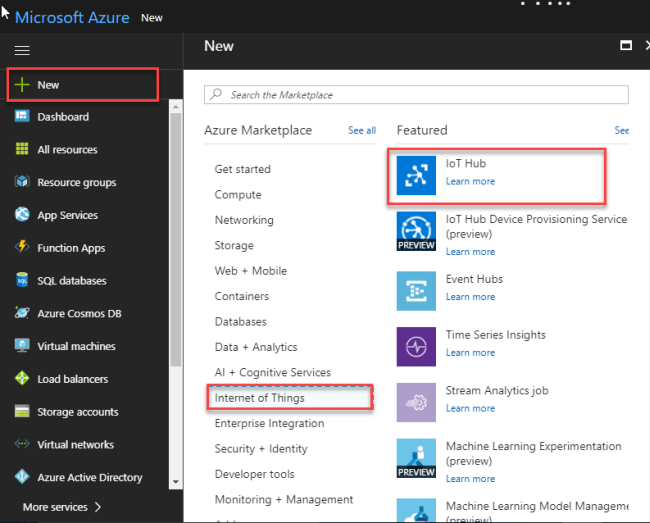650x523 pixels.
Task: Toggle the hamburger menu in sidebar
Action: coord(22,49)
